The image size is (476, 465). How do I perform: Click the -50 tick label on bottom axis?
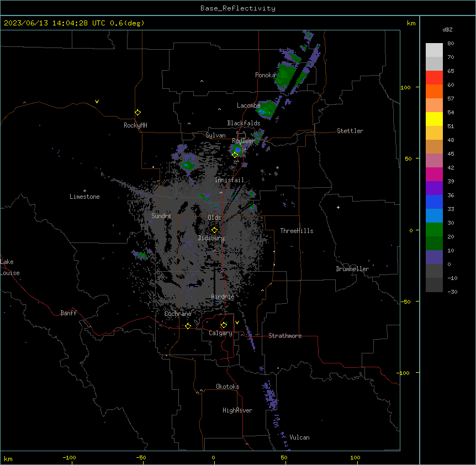click(141, 457)
